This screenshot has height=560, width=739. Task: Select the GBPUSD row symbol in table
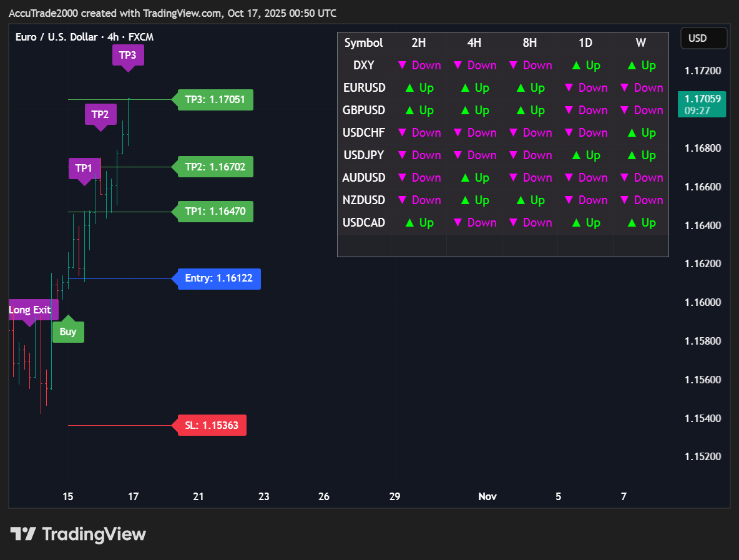click(x=364, y=111)
